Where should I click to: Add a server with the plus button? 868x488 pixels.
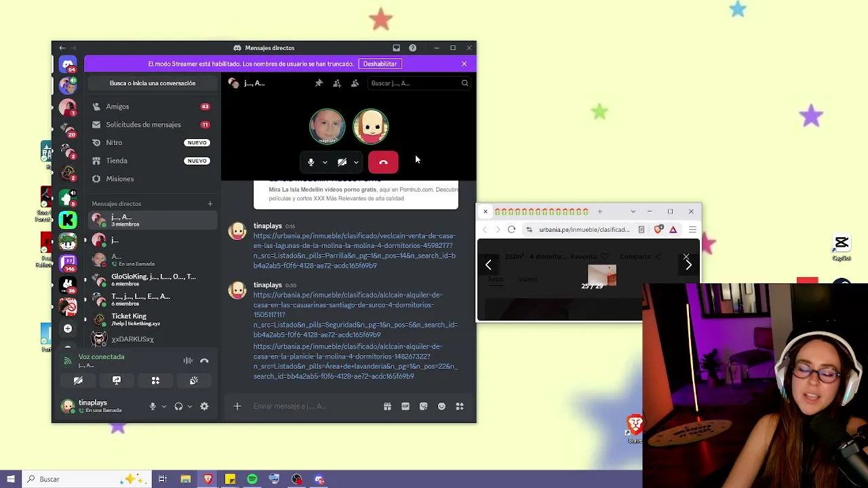[68, 328]
